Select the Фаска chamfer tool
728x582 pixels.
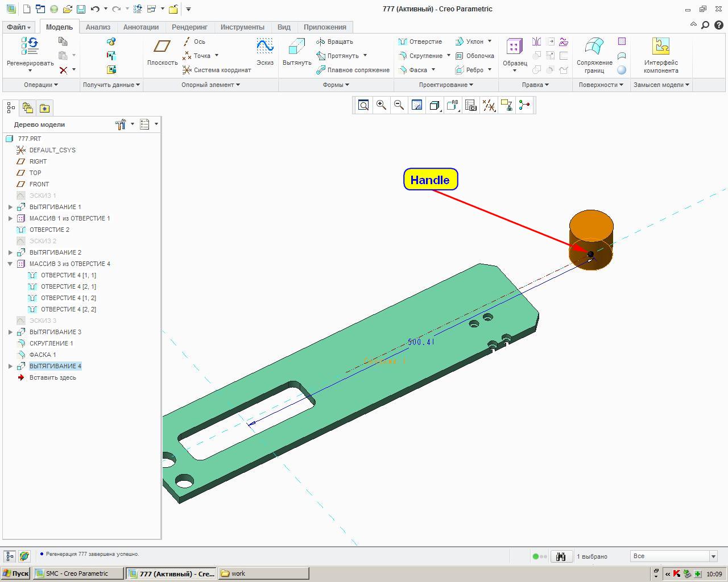coord(413,70)
